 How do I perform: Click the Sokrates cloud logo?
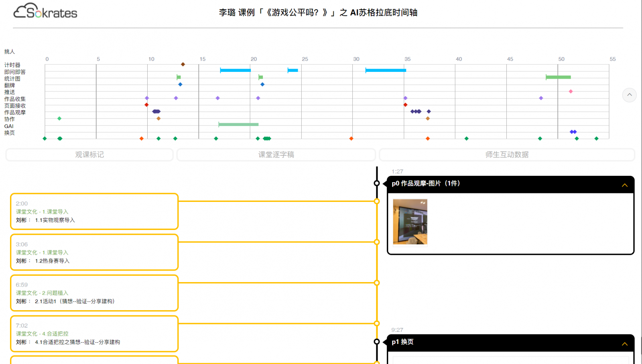click(45, 12)
